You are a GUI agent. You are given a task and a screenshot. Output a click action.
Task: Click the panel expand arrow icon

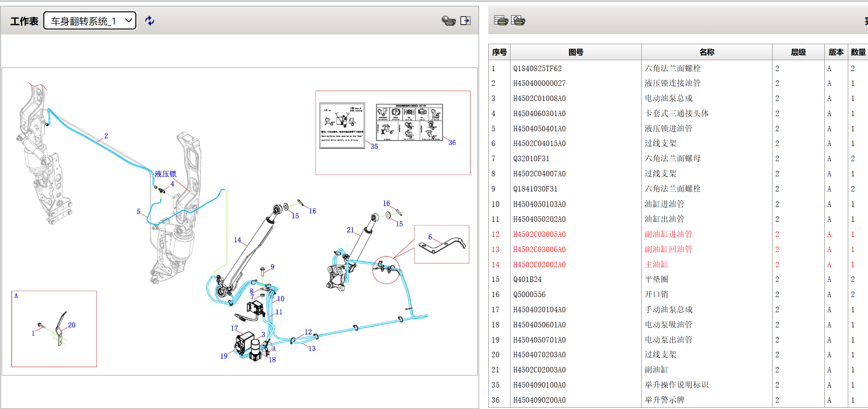point(466,21)
